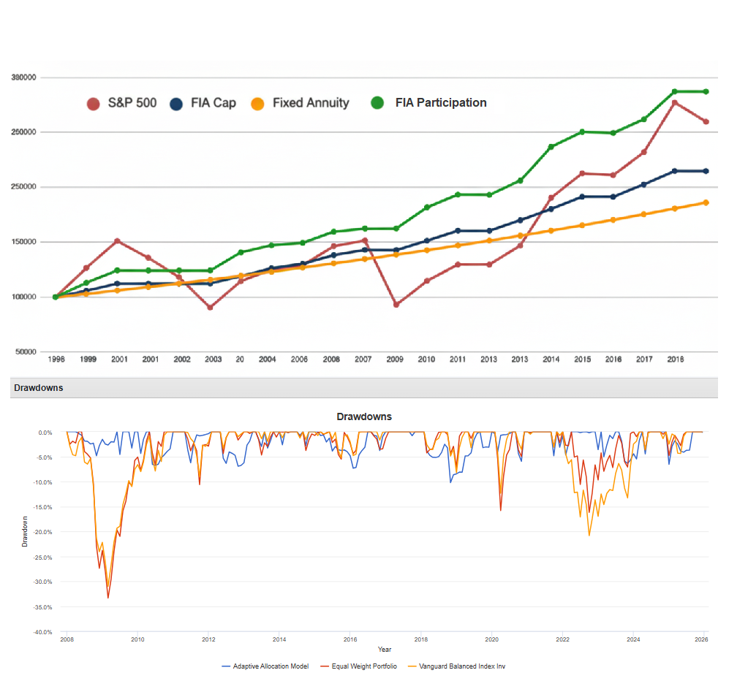Click the Fixed Annuity legend label text

click(x=311, y=103)
